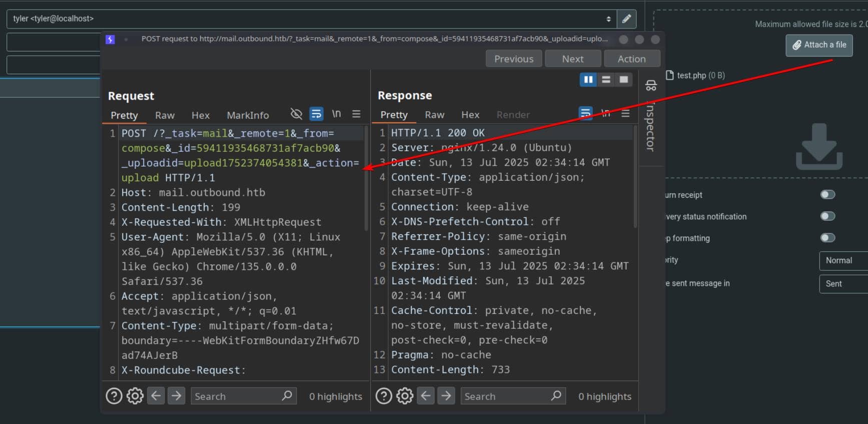Open the save sent message folder dropdown

click(843, 284)
